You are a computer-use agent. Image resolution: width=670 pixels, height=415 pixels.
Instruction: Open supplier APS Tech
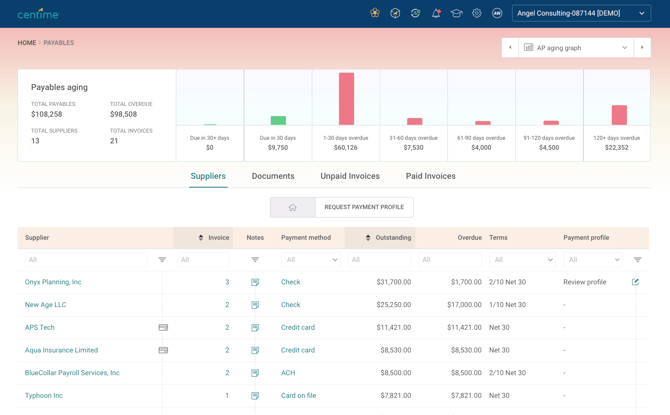tap(40, 327)
